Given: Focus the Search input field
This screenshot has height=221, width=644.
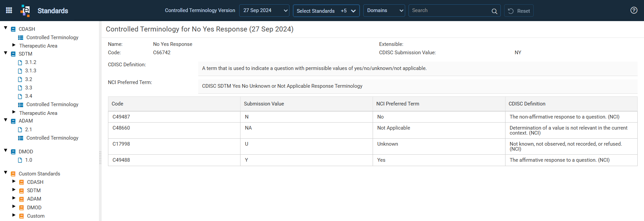Looking at the screenshot, I should tap(449, 10).
